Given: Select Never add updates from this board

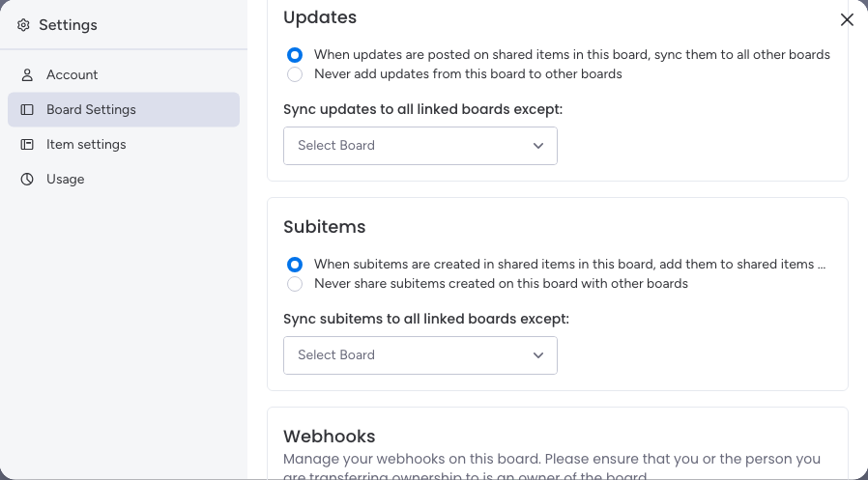Looking at the screenshot, I should pos(295,74).
